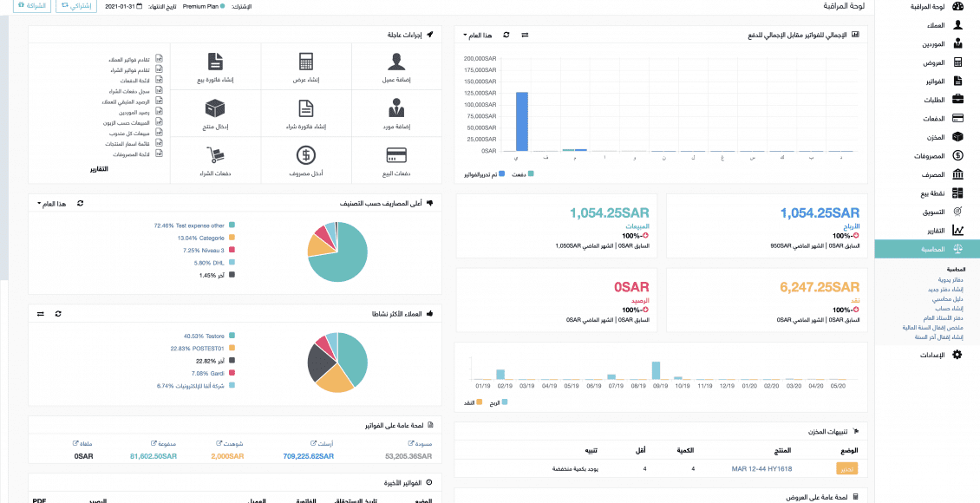Click the orange تحذير warning badge
The width and height of the screenshot is (980, 503).
[847, 468]
